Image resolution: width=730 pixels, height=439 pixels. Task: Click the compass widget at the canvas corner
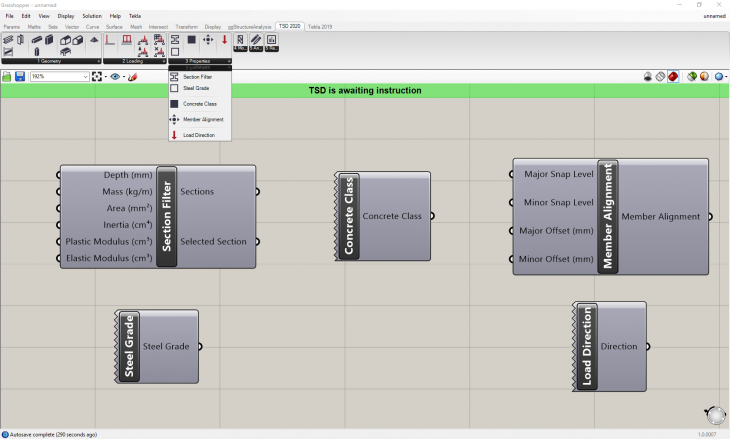pyautogui.click(x=716, y=415)
